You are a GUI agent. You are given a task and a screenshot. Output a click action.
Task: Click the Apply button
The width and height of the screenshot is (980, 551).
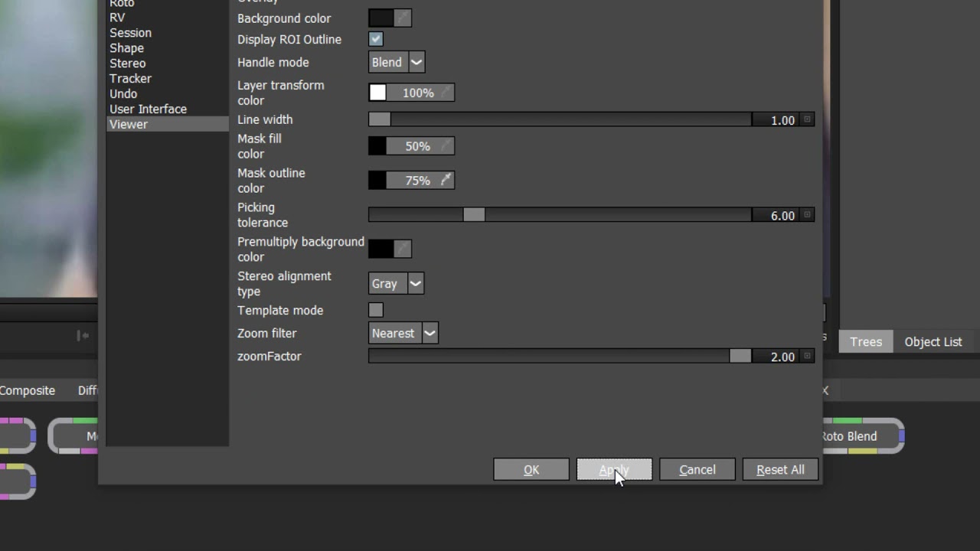click(614, 469)
